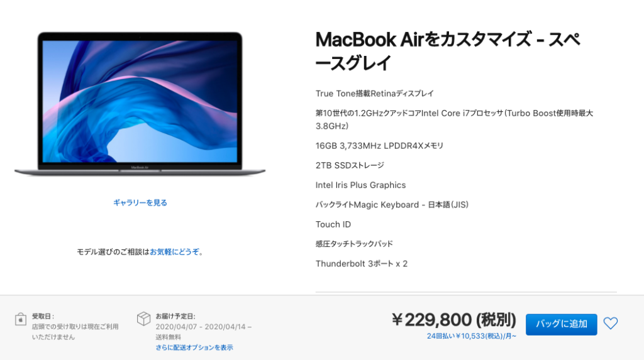The image size is (644, 360).
Task: Click the shopping bag pickup icon
Action: click(21, 319)
